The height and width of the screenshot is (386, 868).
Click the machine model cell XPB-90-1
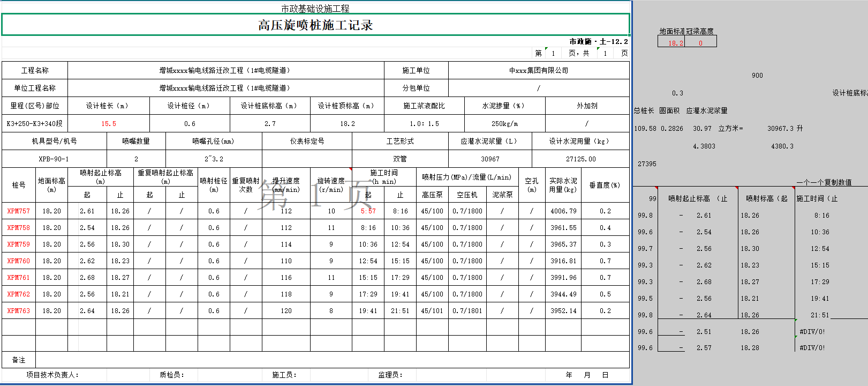54,159
